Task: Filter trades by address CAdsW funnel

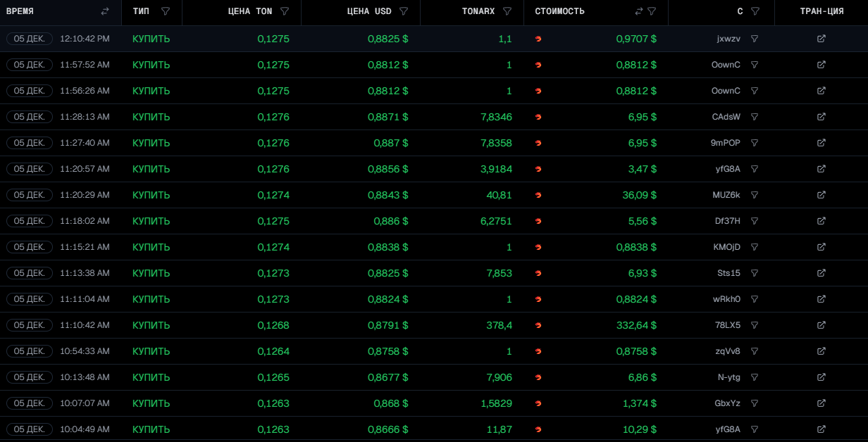Action: pos(755,117)
